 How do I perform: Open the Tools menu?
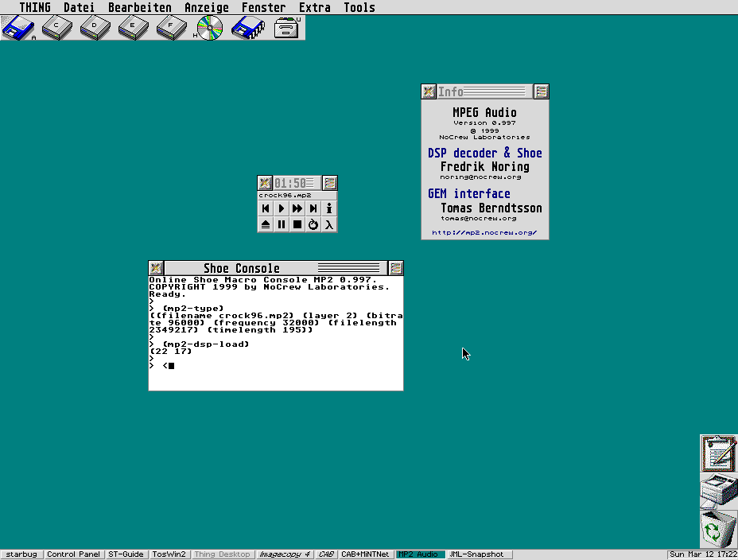pyautogui.click(x=359, y=7)
